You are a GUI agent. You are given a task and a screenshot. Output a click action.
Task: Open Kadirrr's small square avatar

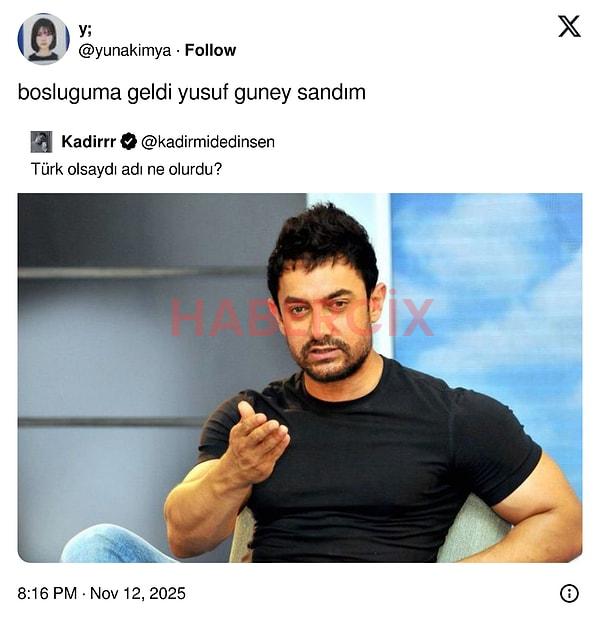pos(41,142)
